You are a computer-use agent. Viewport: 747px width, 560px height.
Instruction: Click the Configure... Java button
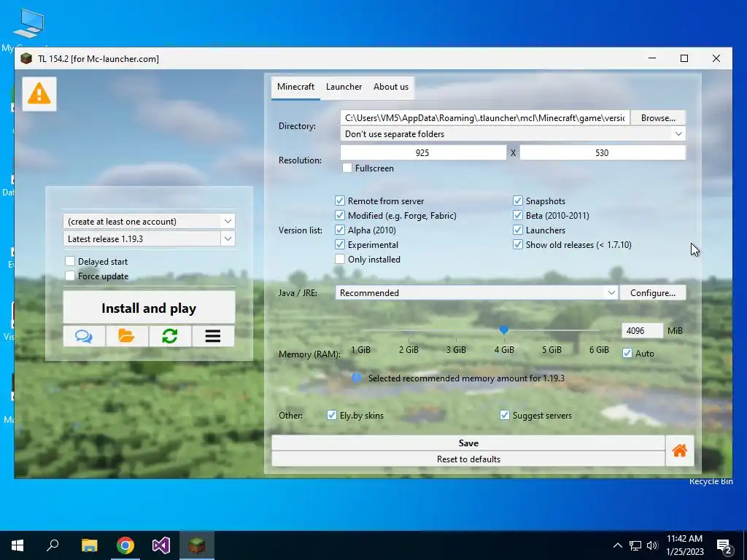point(653,293)
